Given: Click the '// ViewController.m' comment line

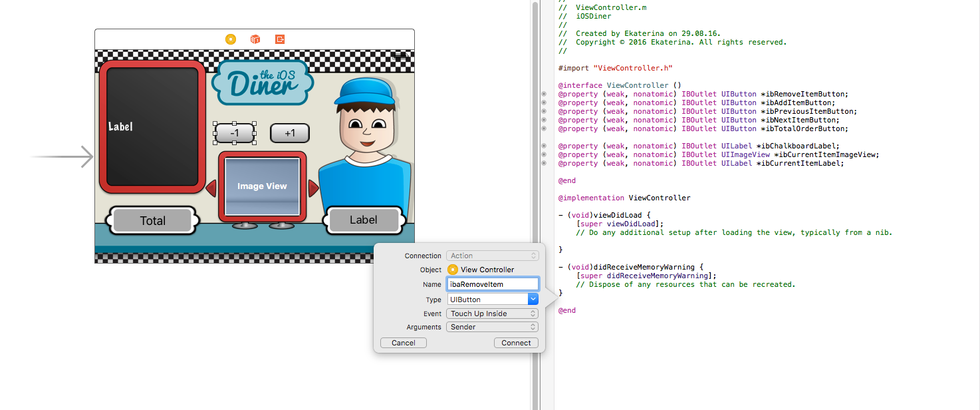Looking at the screenshot, I should [x=602, y=7].
